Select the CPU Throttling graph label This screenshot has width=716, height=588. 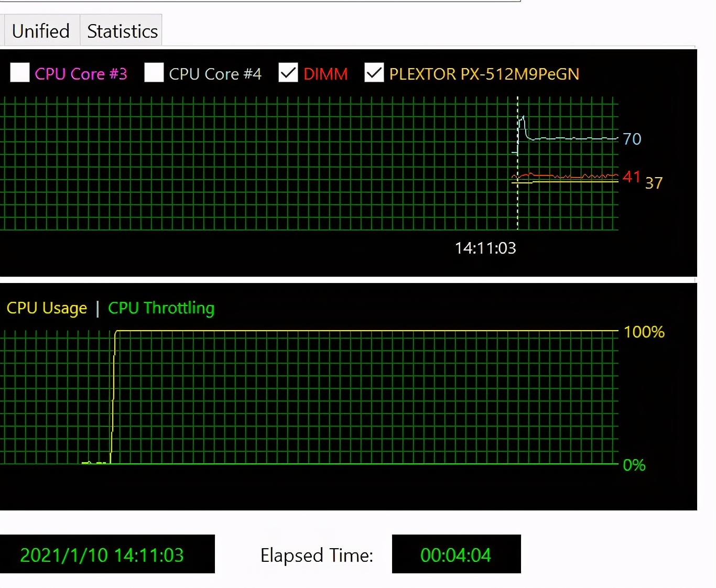pyautogui.click(x=161, y=308)
